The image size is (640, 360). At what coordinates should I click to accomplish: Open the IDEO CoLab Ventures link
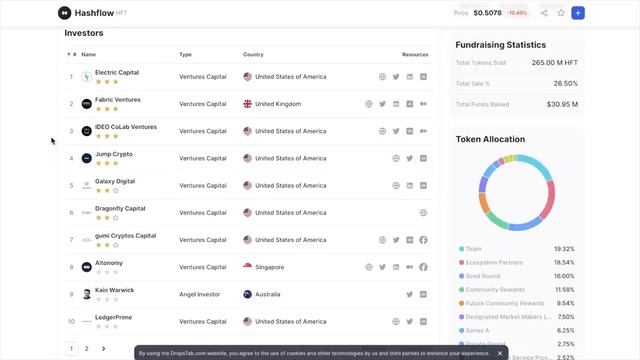[x=126, y=127]
